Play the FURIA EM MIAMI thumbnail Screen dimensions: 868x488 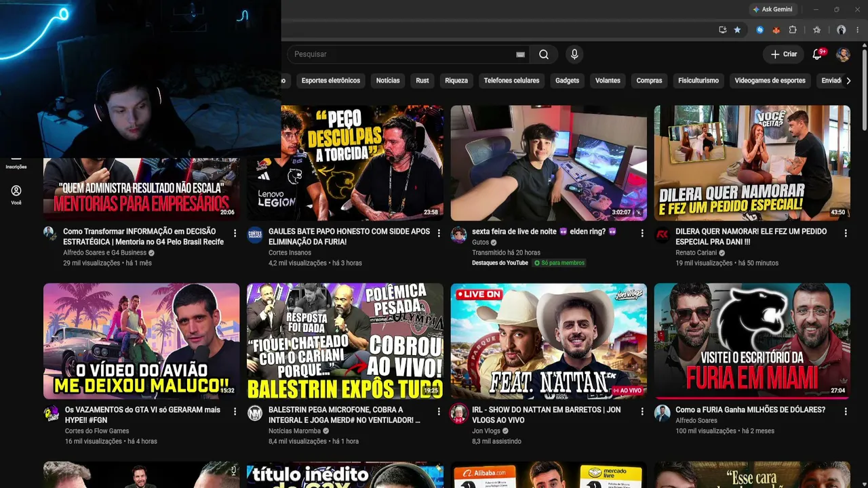752,341
